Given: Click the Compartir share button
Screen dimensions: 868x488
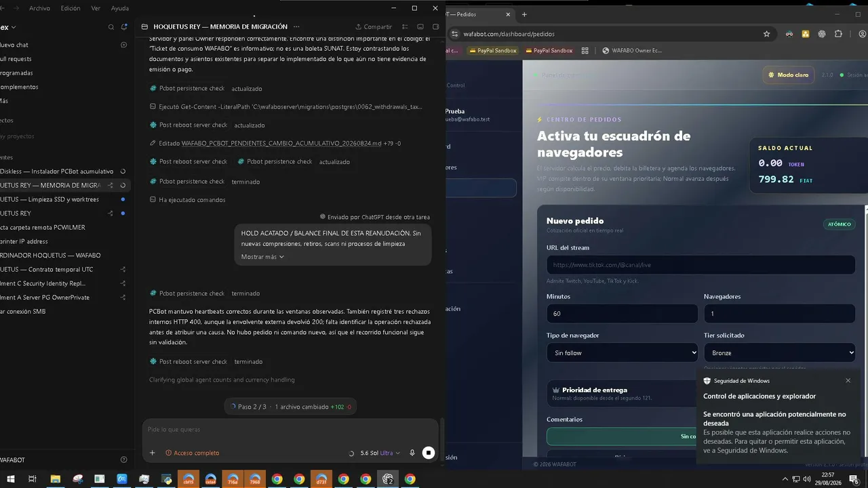Looking at the screenshot, I should (374, 27).
